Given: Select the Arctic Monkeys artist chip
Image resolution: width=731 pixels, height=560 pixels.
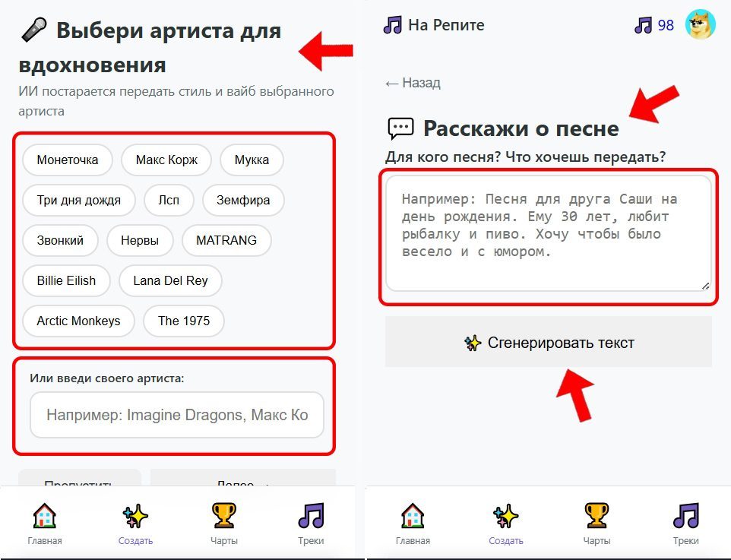Looking at the screenshot, I should click(x=78, y=321).
